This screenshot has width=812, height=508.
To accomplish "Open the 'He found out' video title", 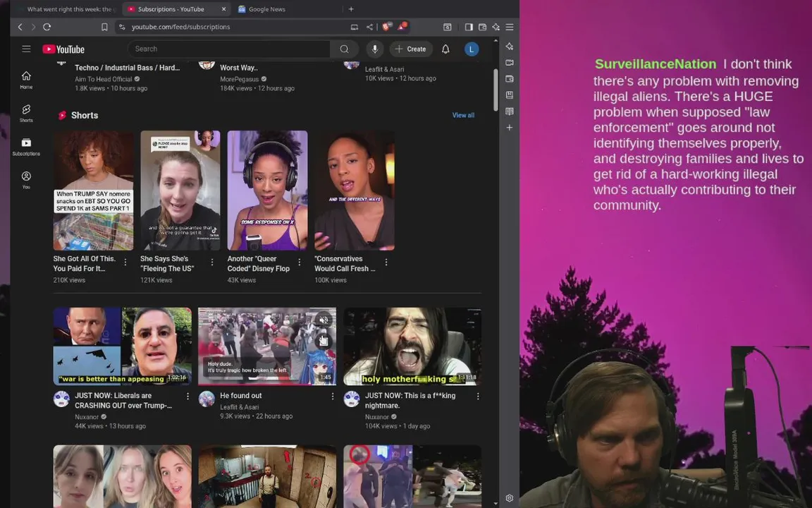I will click(x=241, y=396).
